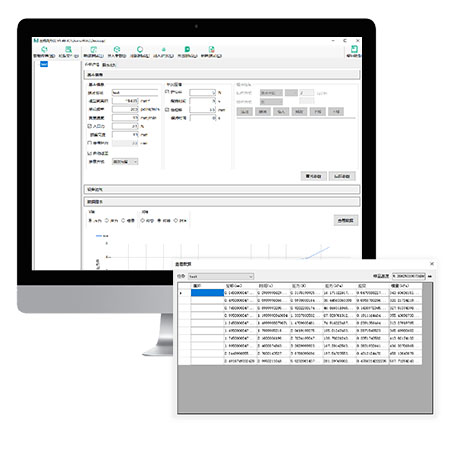
Task: Click the third toolbar icon with the edit-page symbol
Action: (x=94, y=49)
